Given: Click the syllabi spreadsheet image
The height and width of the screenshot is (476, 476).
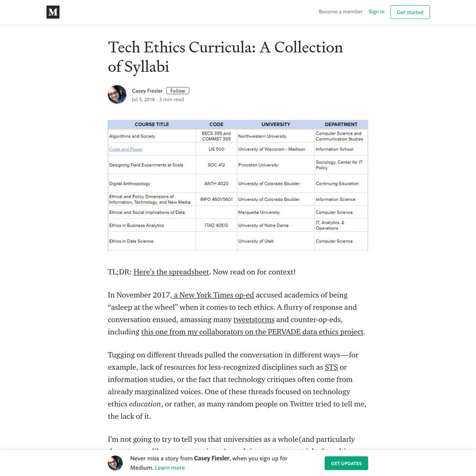Looking at the screenshot, I should 238,186.
